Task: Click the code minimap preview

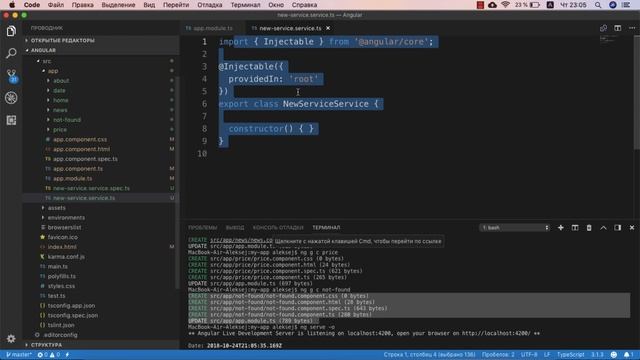Action: pos(608,39)
